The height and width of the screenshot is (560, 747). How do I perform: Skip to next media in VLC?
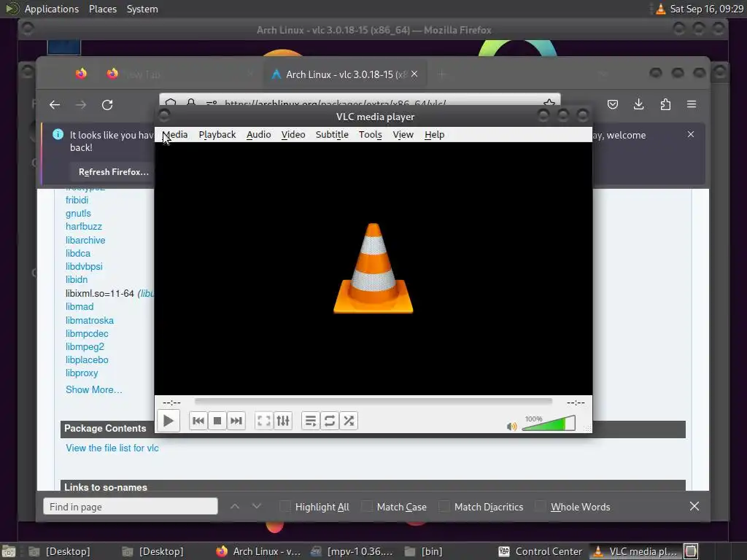coord(236,421)
